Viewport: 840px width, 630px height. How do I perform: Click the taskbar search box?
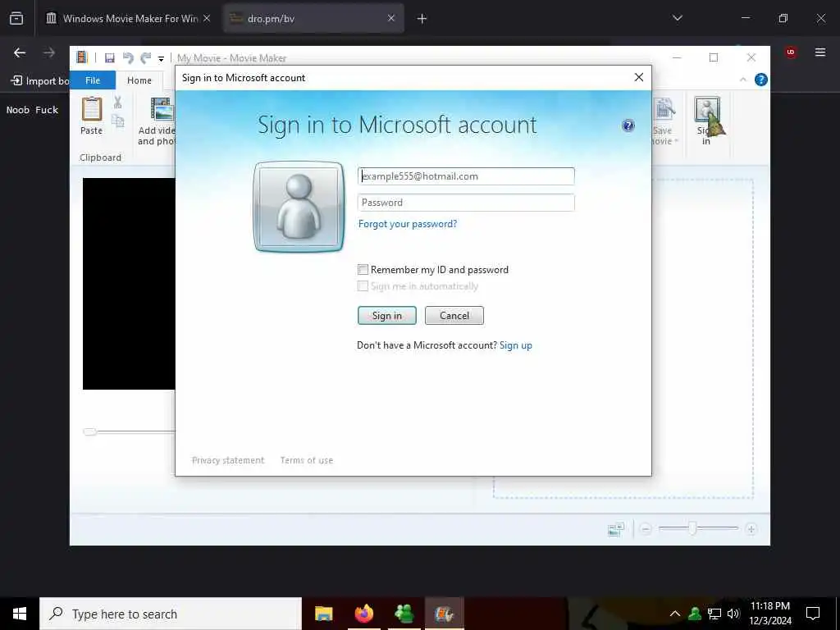pyautogui.click(x=171, y=614)
